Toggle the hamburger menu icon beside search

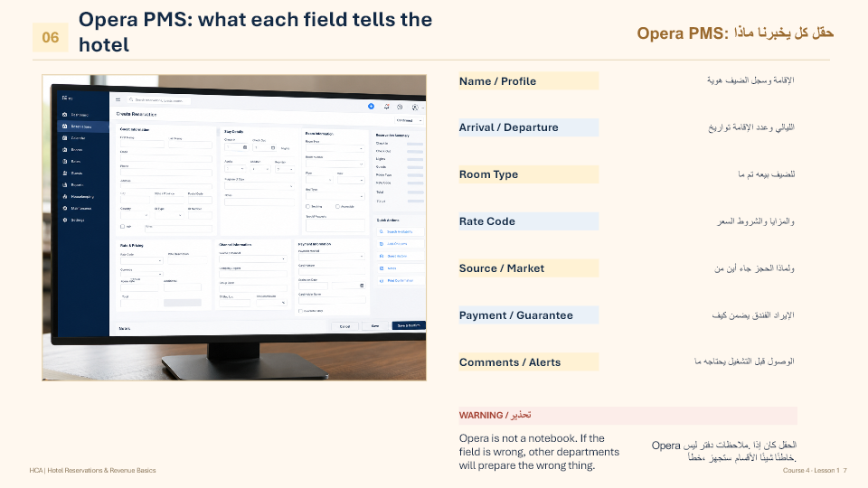pyautogui.click(x=118, y=99)
